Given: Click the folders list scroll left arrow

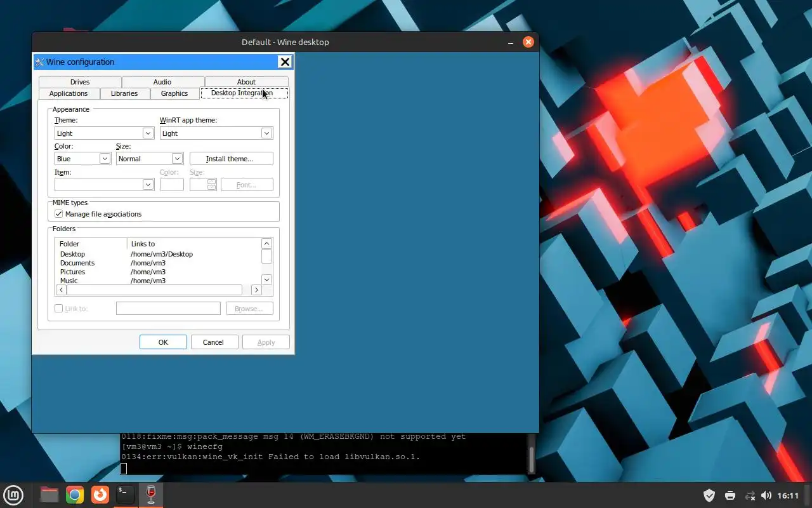Looking at the screenshot, I should coord(62,290).
